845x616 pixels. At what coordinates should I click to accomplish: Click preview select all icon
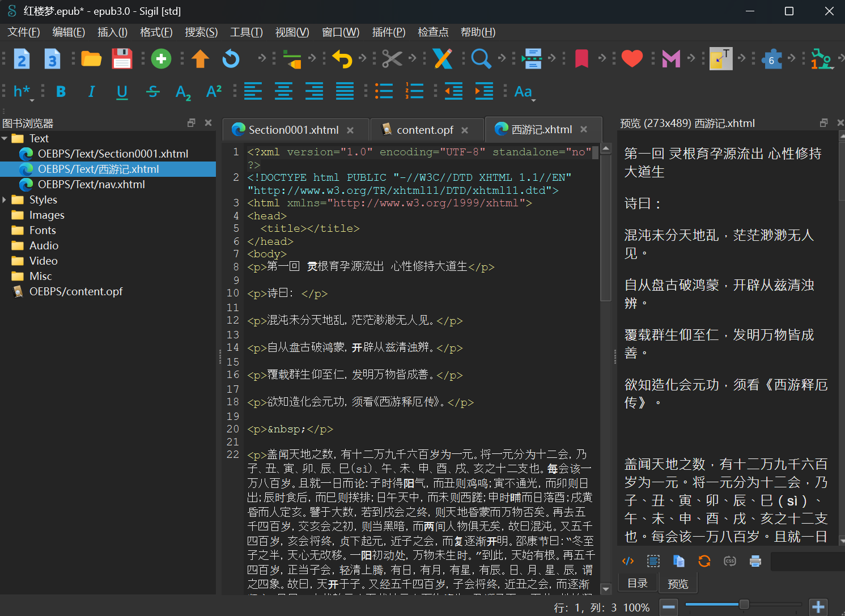[x=653, y=561]
